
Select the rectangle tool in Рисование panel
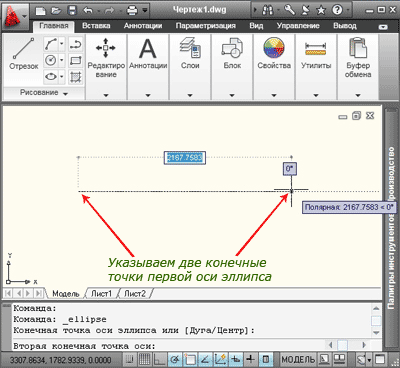[x=76, y=60]
